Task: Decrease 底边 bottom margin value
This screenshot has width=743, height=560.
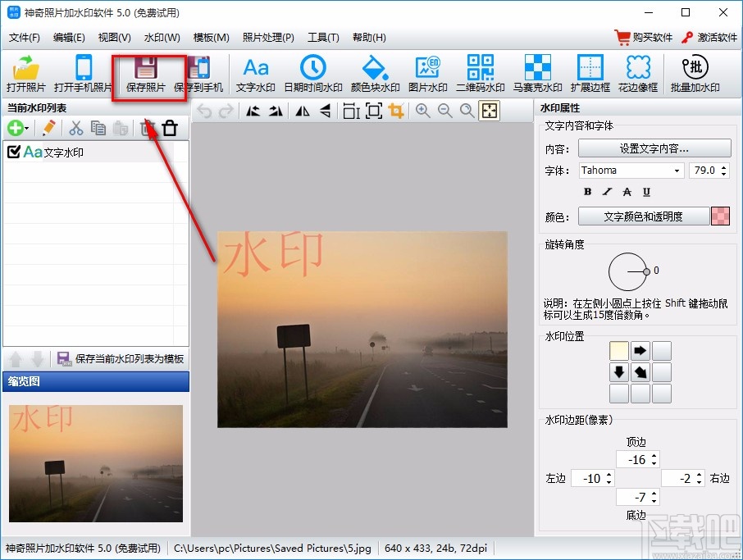Action: point(654,501)
